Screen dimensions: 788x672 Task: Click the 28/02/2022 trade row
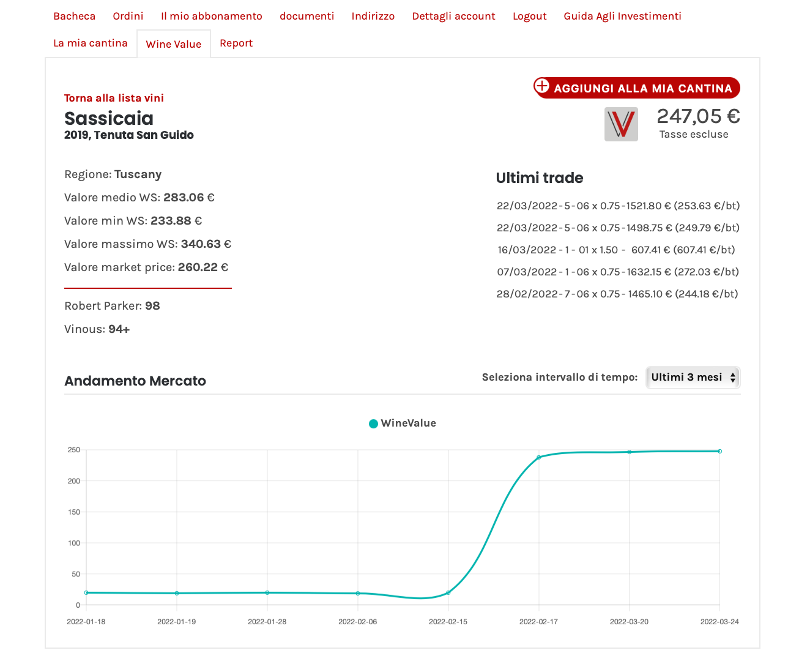click(x=617, y=294)
